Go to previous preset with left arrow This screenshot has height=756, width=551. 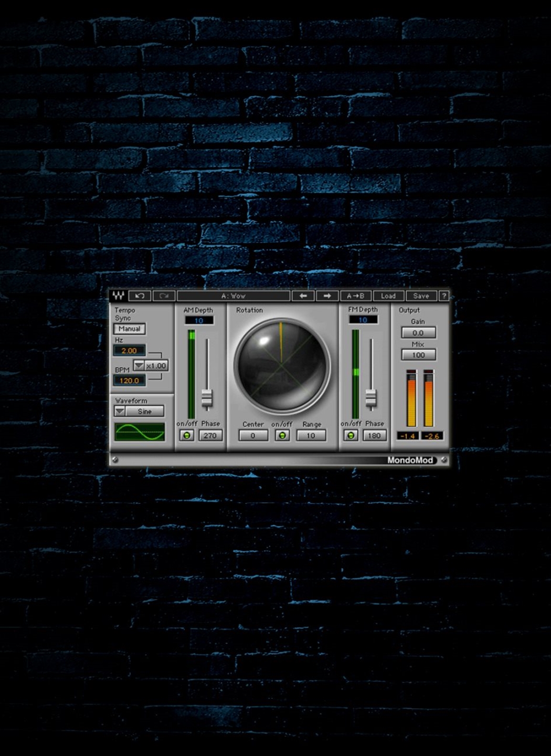pyautogui.click(x=303, y=296)
